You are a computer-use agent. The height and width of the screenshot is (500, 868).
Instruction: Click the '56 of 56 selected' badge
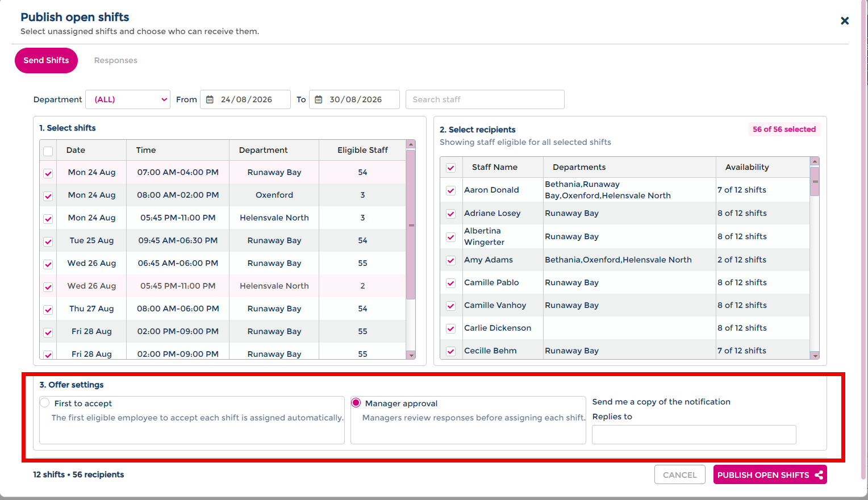[x=784, y=130]
